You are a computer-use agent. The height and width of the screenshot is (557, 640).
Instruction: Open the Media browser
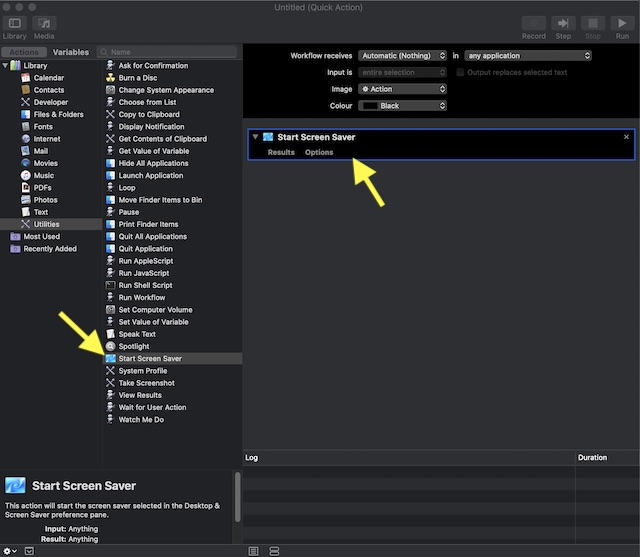tap(44, 24)
